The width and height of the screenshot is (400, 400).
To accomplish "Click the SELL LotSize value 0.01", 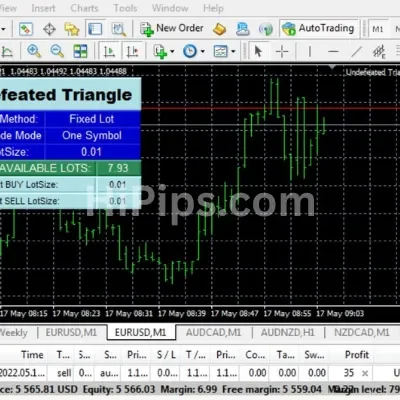I will [117, 201].
